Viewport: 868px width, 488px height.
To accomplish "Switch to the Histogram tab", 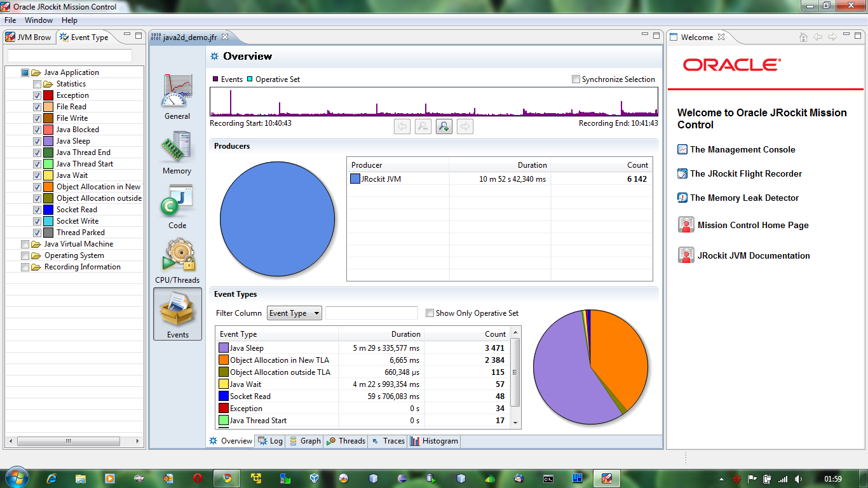I will pyautogui.click(x=434, y=441).
